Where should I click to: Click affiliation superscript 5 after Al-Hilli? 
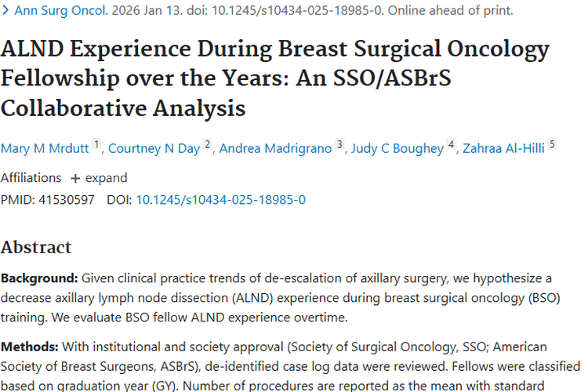552,145
